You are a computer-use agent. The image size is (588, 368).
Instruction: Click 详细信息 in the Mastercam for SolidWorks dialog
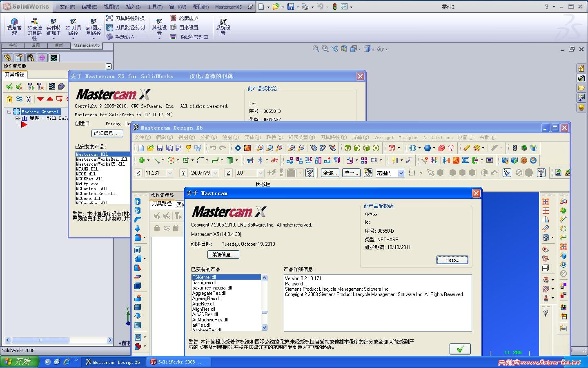[x=107, y=133]
